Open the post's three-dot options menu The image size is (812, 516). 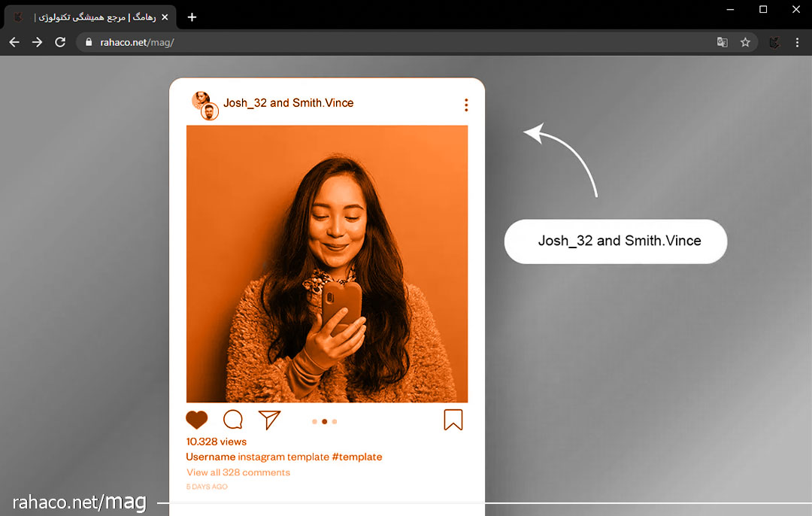click(x=466, y=105)
